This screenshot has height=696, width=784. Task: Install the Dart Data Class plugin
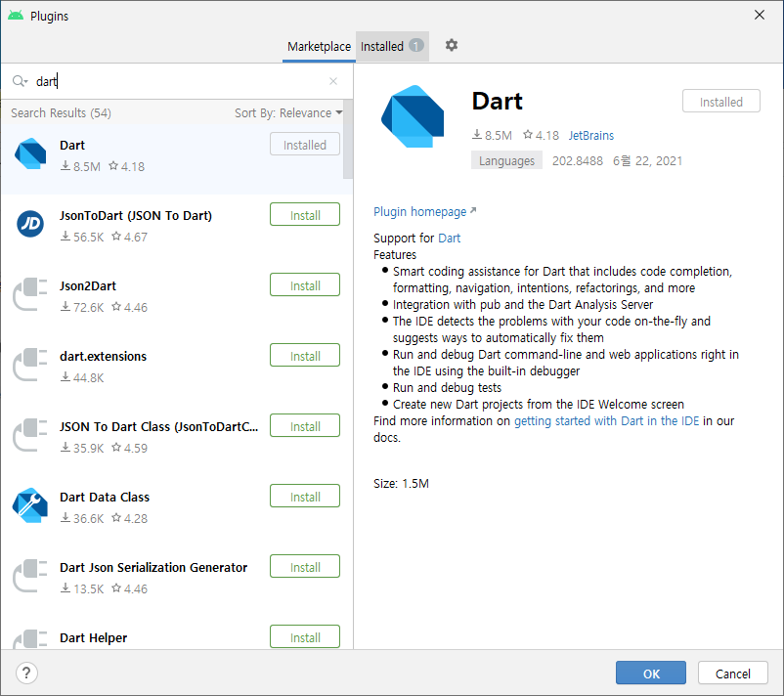305,496
